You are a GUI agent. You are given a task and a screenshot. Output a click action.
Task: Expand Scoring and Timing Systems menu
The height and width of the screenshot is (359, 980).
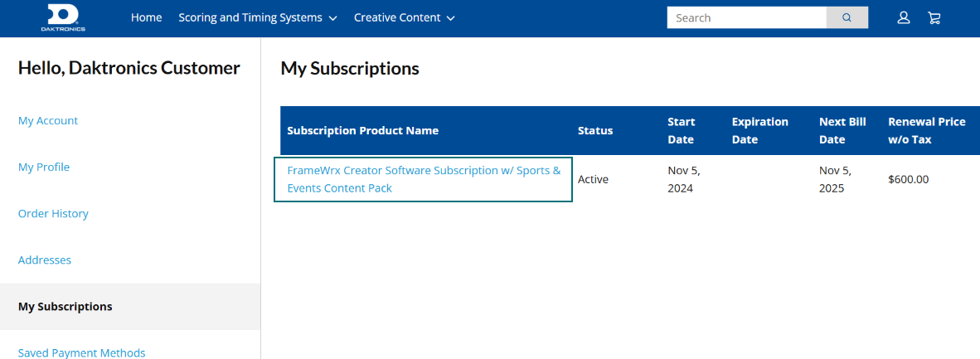coord(258,17)
